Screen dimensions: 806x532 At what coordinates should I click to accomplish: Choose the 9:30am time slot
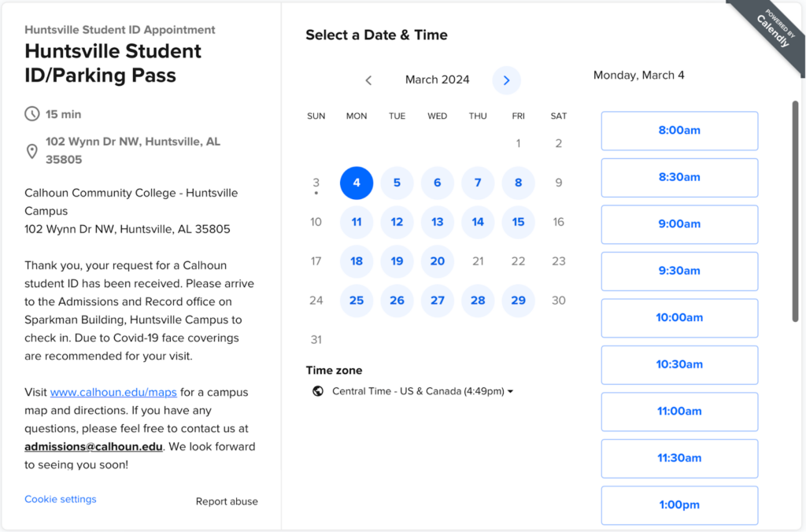679,271
